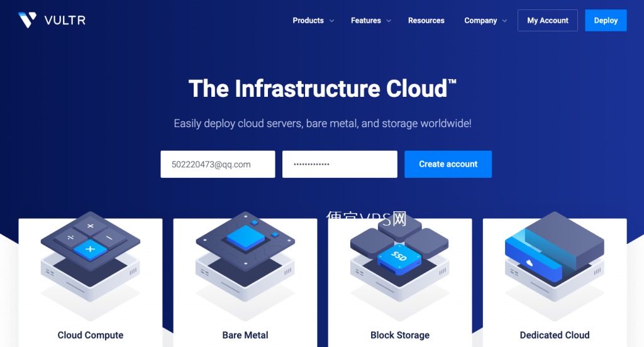The image size is (644, 347).
Task: Focus the password input field
Action: [x=340, y=164]
